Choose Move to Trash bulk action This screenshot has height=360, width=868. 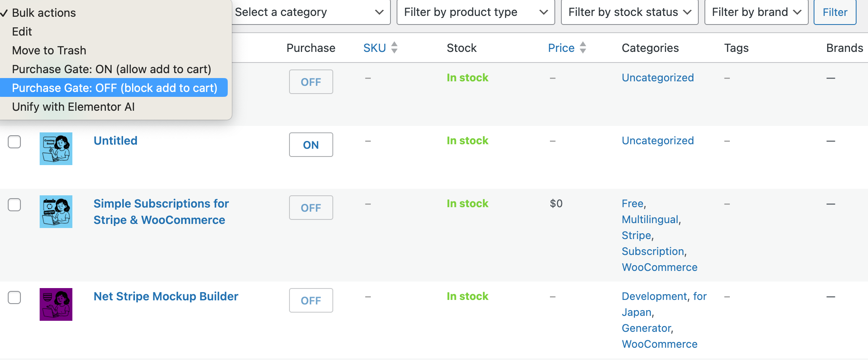point(49,50)
